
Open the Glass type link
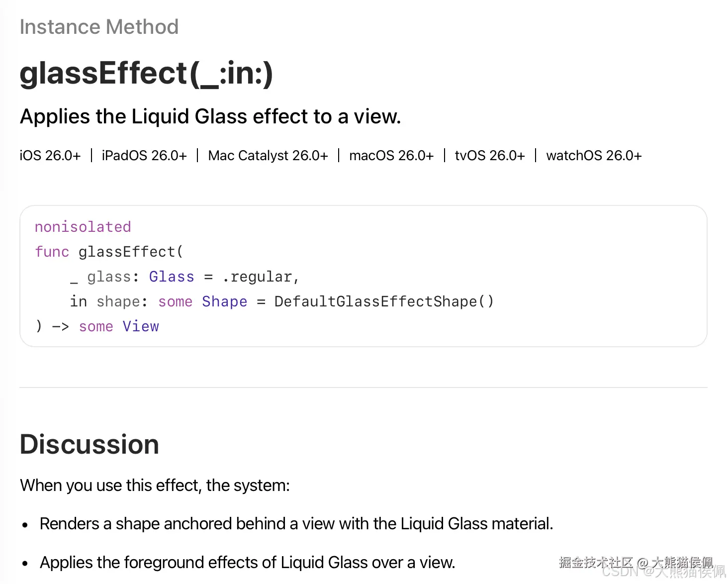[x=172, y=277]
